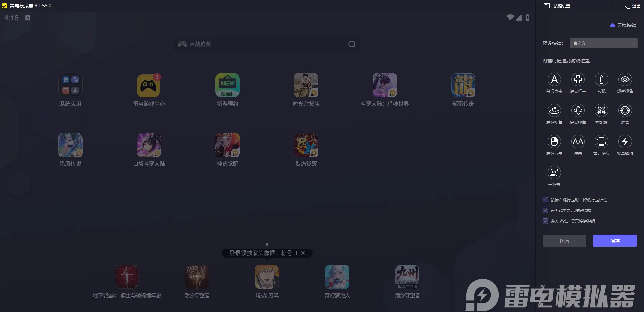Toggle 进入游戏时显示按键说明 checkbox

pos(545,221)
